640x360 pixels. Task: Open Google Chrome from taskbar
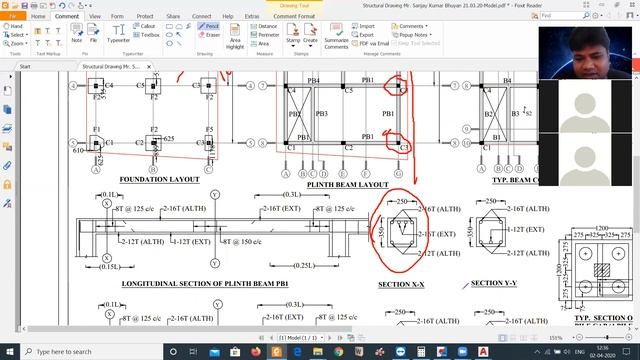coord(338,351)
